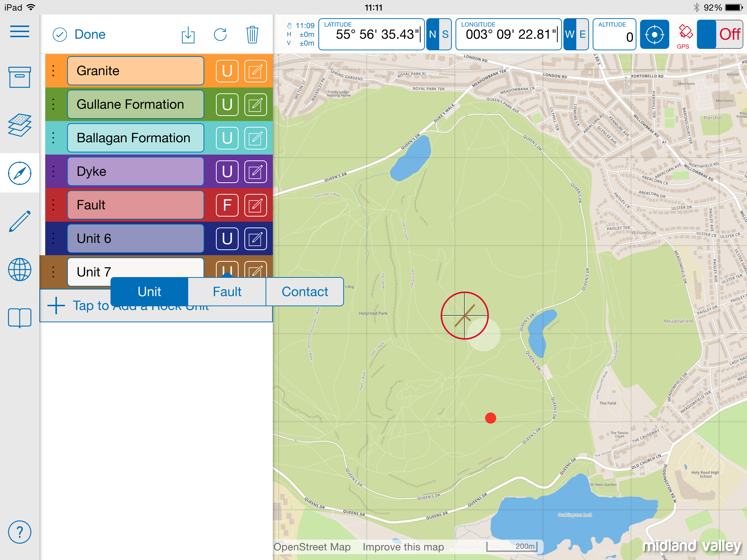Center map with the crosshair locate button
Viewport: 747px width, 560px height.
tap(654, 34)
